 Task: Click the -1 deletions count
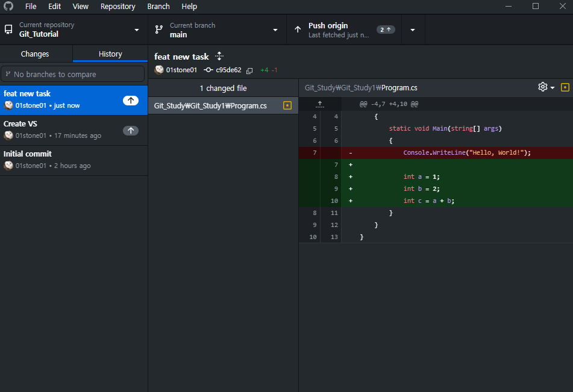[x=274, y=70]
